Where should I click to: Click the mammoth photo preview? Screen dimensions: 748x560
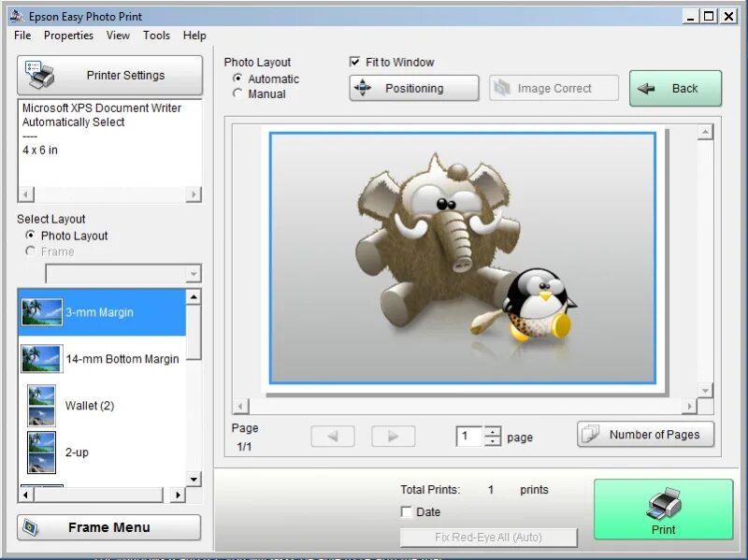[x=462, y=258]
